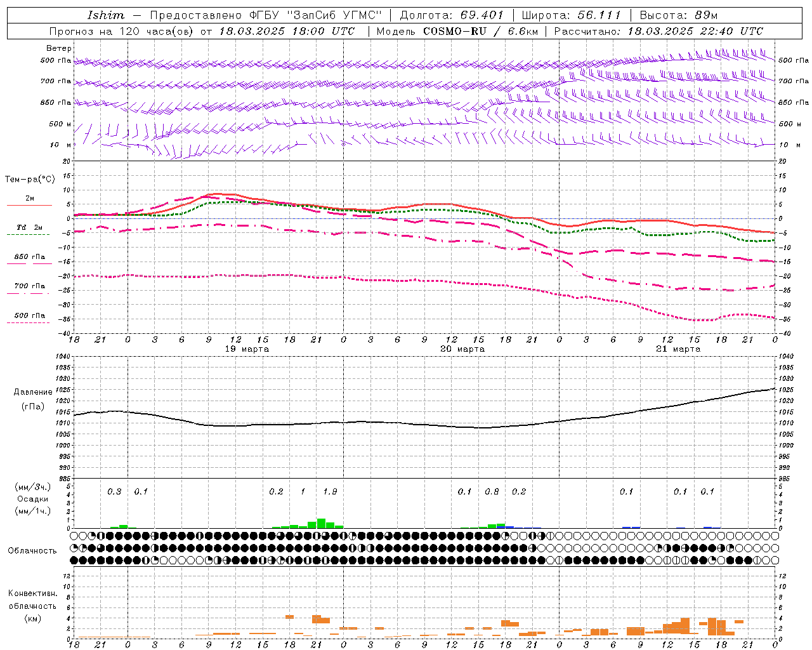Click the tallest green precipitation bar

(x=321, y=523)
